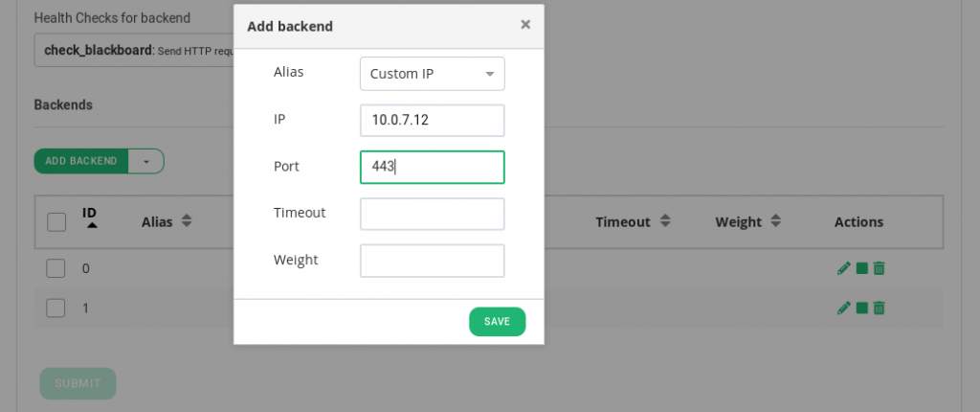The height and width of the screenshot is (412, 980).
Task: Save the new backend
Action: click(x=497, y=321)
